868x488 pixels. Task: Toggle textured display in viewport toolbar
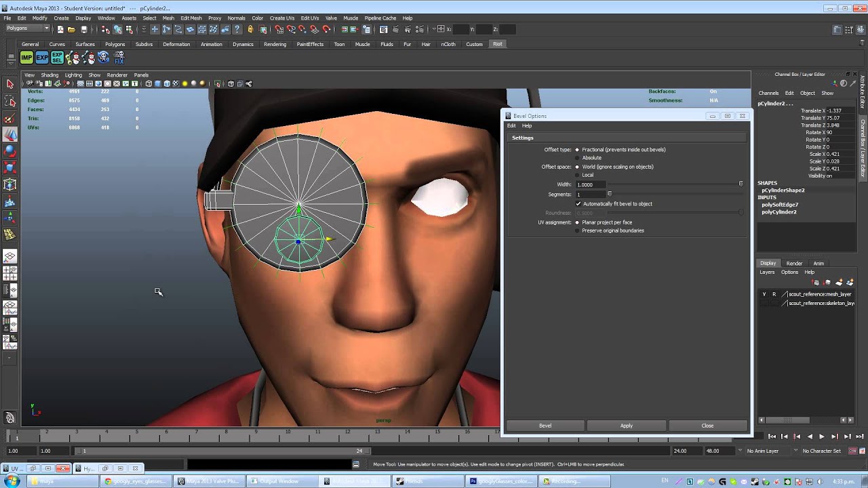[176, 84]
